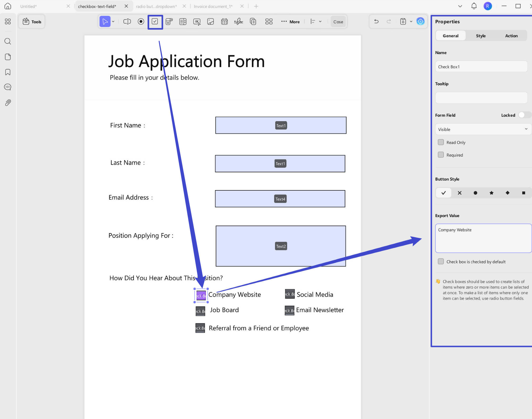Tick the Required checkbox
The height and width of the screenshot is (419, 532).
(441, 155)
